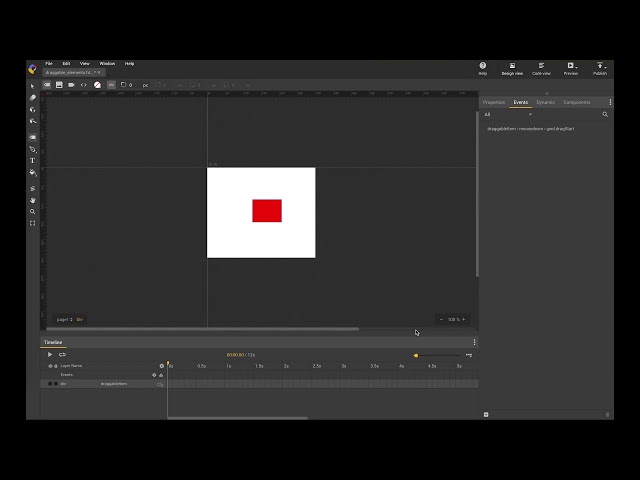
Task: Click the stage horizontal scrollbar
Action: [x=202, y=329]
